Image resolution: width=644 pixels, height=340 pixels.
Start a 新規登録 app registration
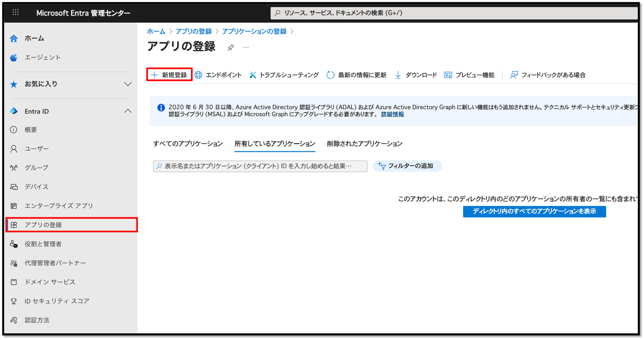tap(169, 75)
